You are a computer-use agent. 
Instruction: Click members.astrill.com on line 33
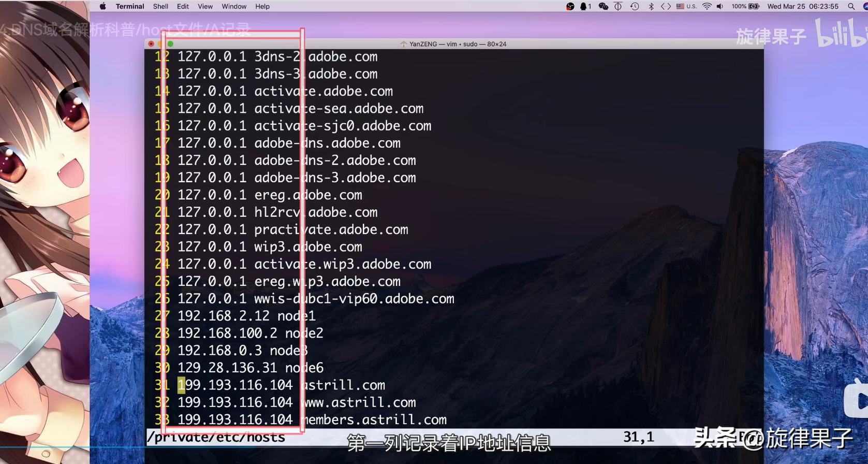374,419
